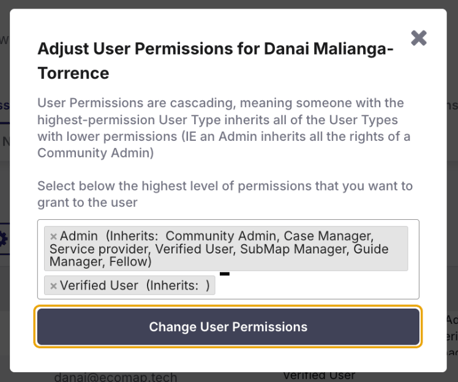
Task: Remove the Admin permission tag
Action: coord(53,236)
